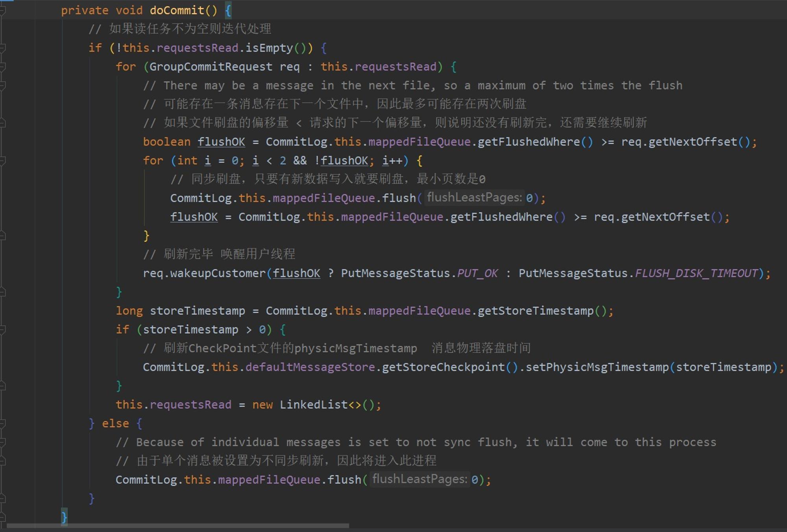
Task: Click the isEmpty() call in the if condition
Action: 275,48
